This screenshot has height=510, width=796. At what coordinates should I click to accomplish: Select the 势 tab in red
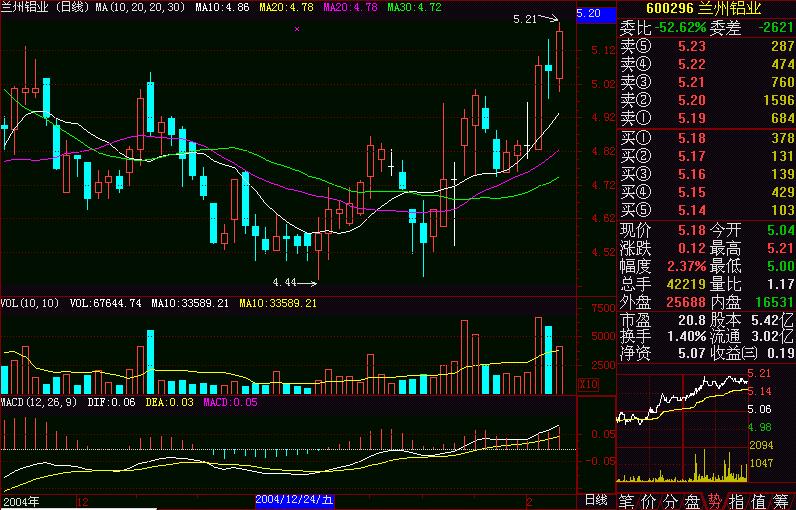click(x=715, y=500)
